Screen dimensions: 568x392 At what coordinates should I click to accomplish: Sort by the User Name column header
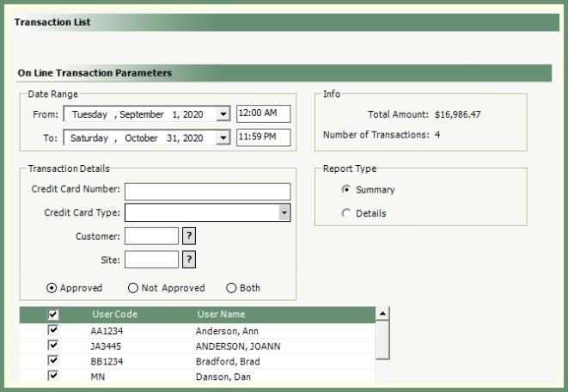point(221,315)
